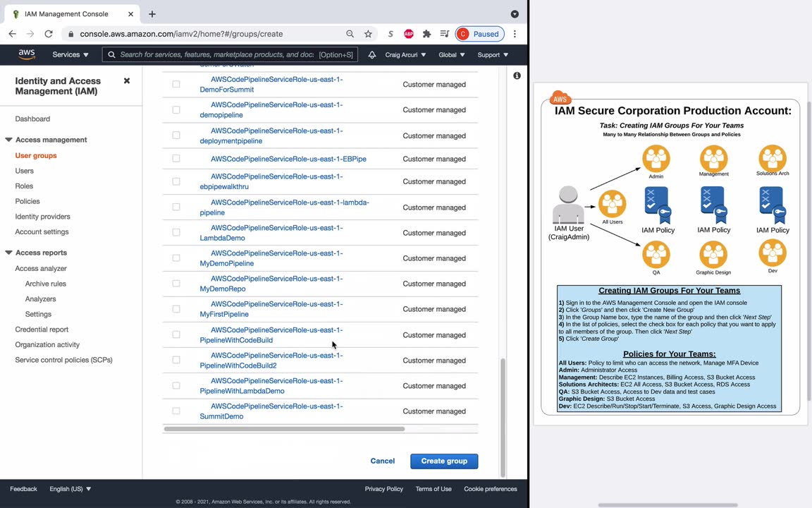Click the search magnifier in the AWS search box
This screenshot has height=508, width=812.
(x=111, y=54)
